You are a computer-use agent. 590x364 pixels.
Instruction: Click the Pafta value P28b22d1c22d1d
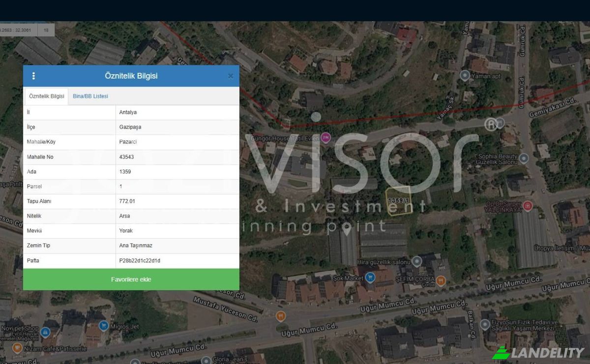[x=140, y=260]
